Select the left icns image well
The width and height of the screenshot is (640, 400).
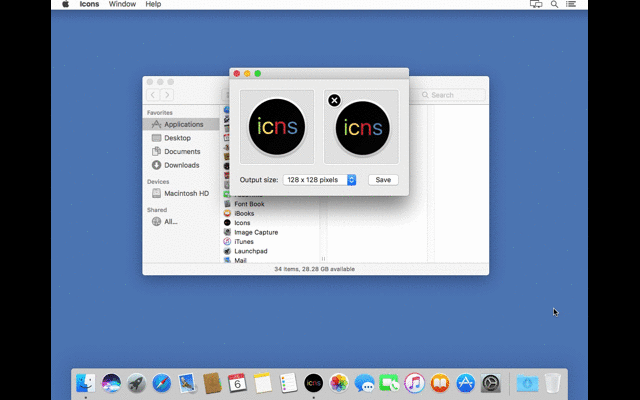click(x=277, y=127)
